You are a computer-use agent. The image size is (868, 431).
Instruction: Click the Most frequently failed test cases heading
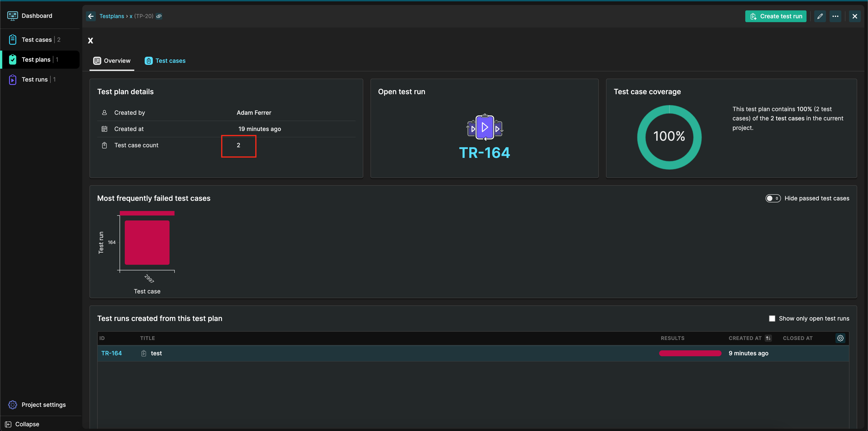(154, 198)
